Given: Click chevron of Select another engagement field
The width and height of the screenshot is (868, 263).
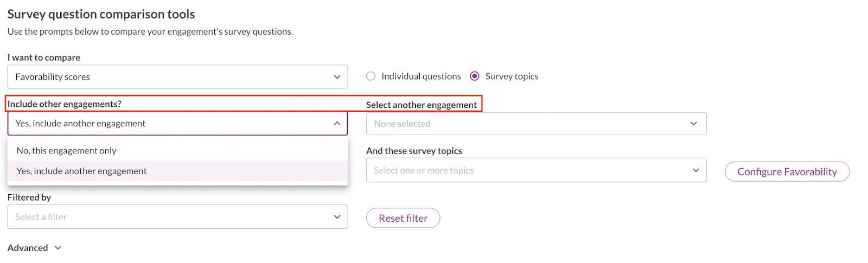Looking at the screenshot, I should tap(693, 124).
